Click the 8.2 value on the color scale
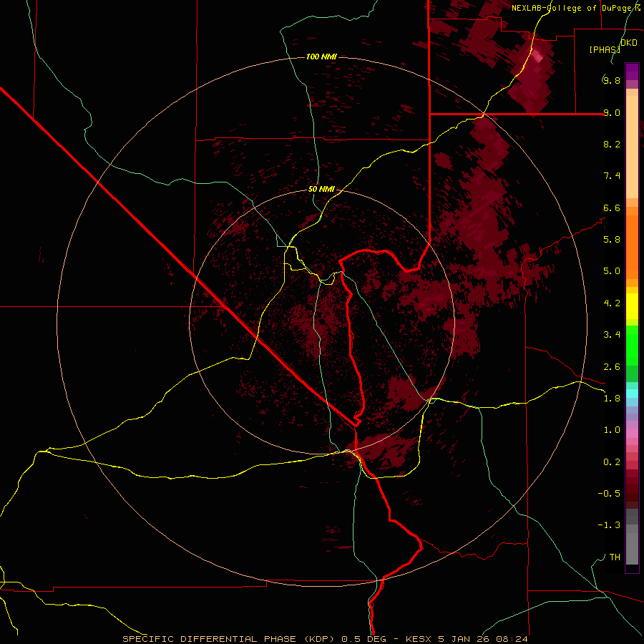644x644 pixels. [612, 144]
